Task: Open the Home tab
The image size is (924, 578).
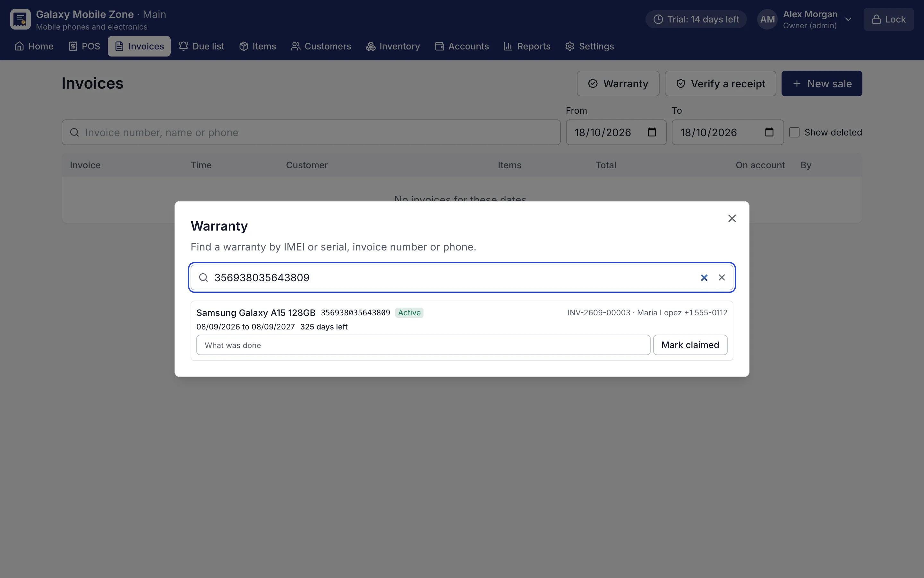Action: pyautogui.click(x=34, y=46)
